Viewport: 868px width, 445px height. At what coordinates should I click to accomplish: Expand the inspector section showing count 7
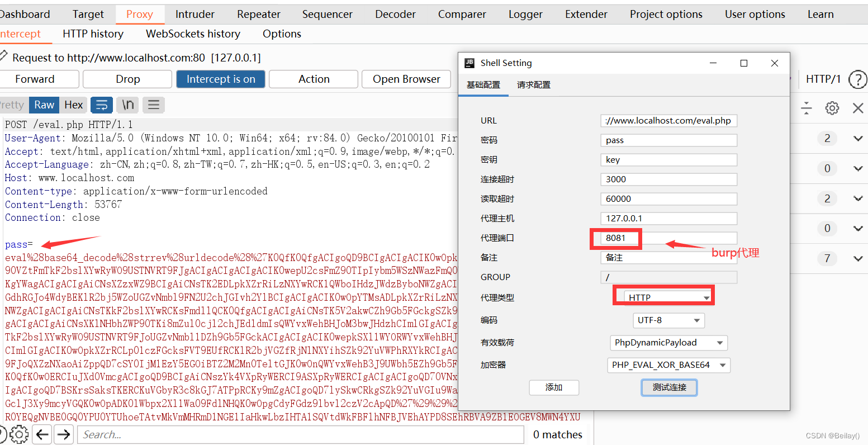pyautogui.click(x=858, y=258)
